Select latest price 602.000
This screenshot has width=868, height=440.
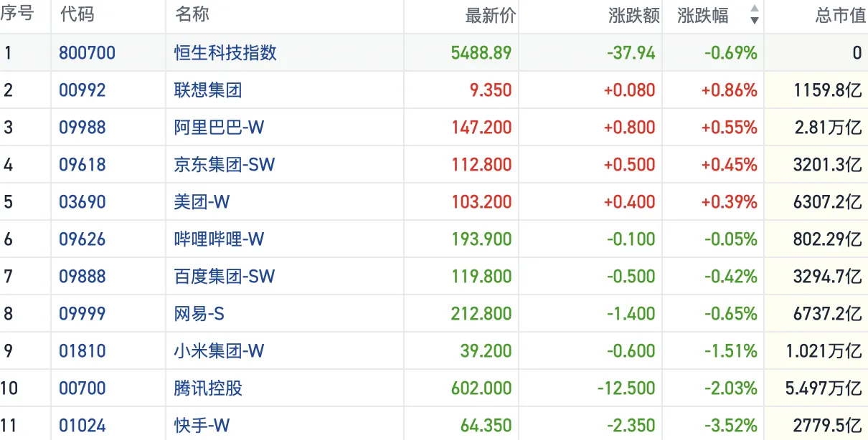click(x=481, y=388)
